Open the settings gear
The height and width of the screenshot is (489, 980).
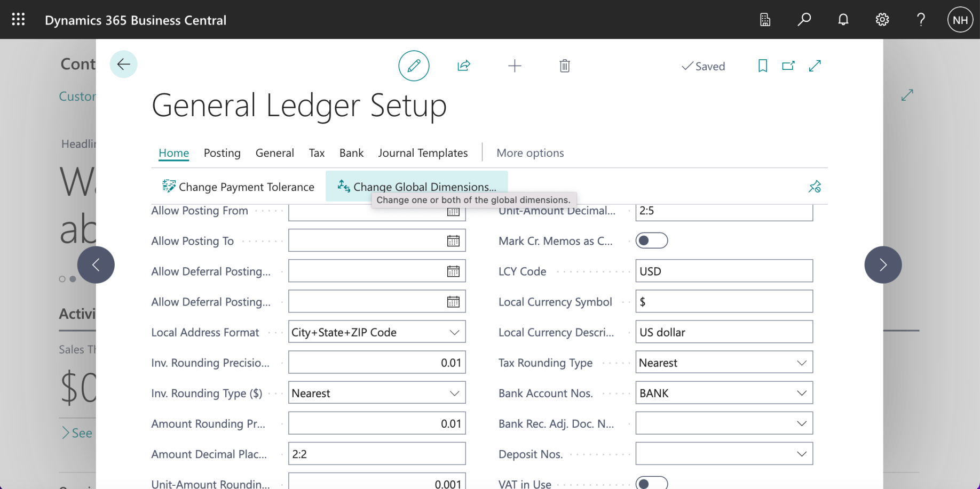pos(882,20)
